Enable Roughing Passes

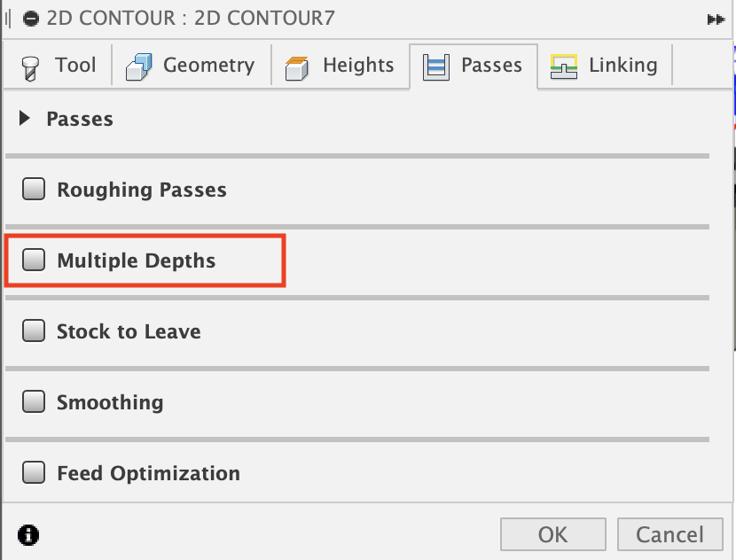(33, 189)
